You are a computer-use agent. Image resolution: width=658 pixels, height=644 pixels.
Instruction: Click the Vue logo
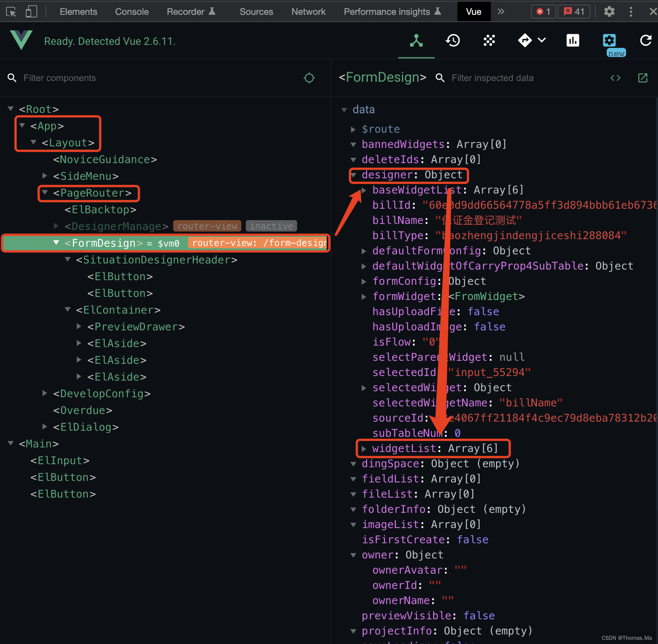21,40
